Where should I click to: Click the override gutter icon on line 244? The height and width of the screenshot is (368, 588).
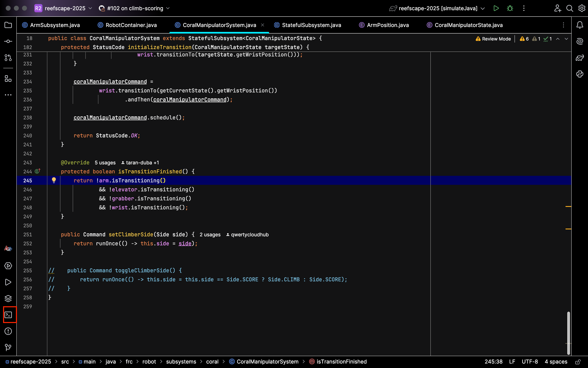[37, 171]
